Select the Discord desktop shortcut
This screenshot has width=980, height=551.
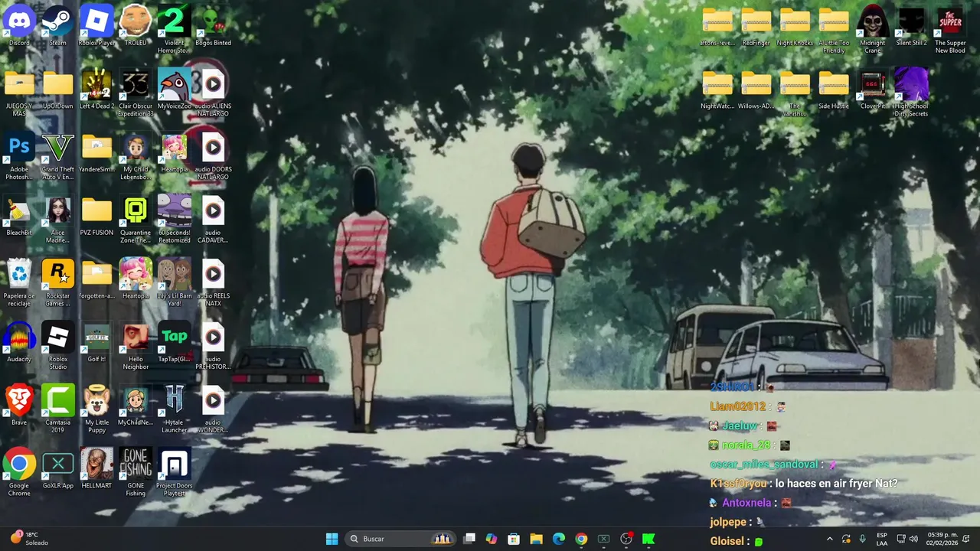[x=19, y=27]
